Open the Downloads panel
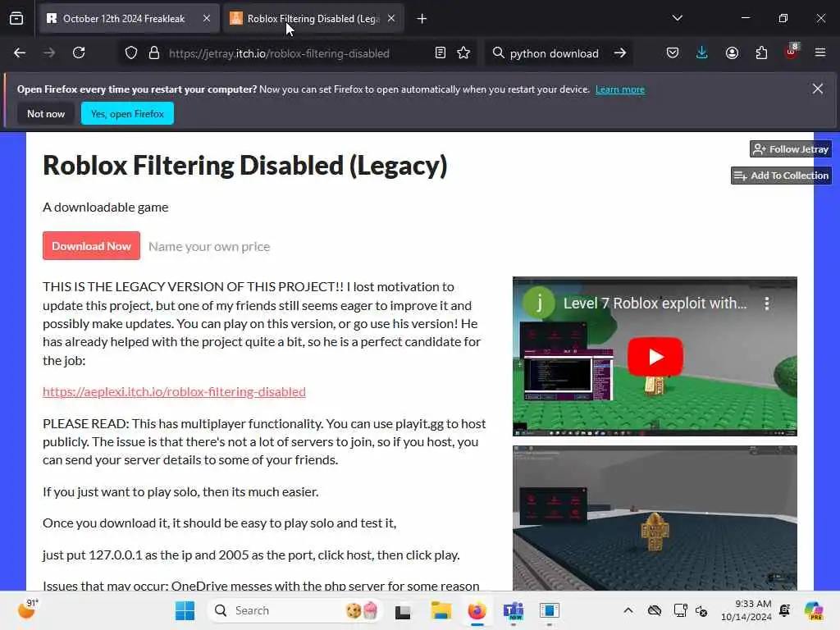Screen dimensions: 840x630 click(x=702, y=53)
